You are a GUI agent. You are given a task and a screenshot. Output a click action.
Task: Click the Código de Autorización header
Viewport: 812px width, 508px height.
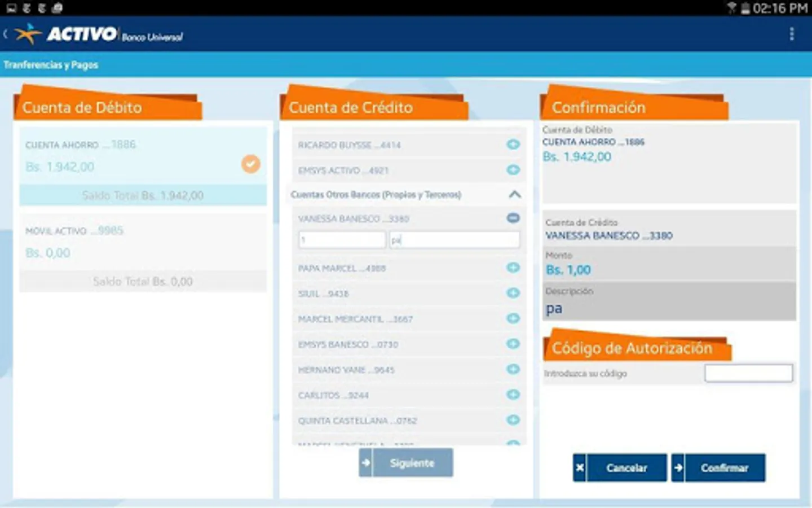point(637,346)
